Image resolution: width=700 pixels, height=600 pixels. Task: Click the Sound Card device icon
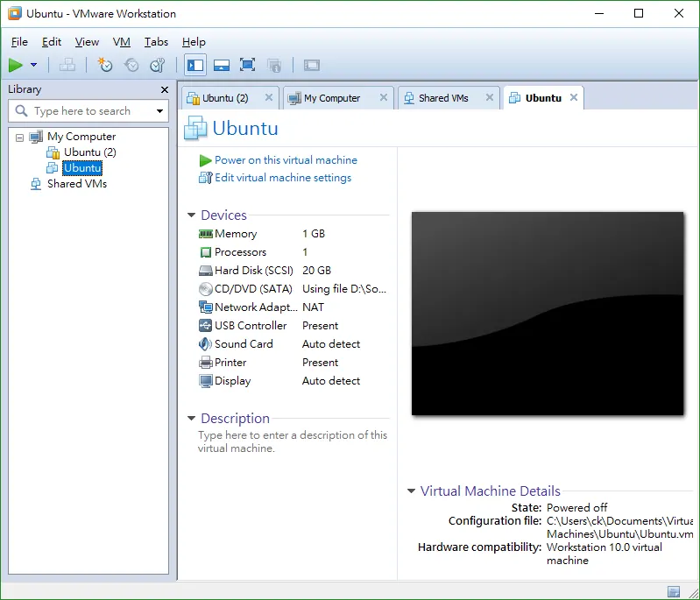click(x=205, y=343)
